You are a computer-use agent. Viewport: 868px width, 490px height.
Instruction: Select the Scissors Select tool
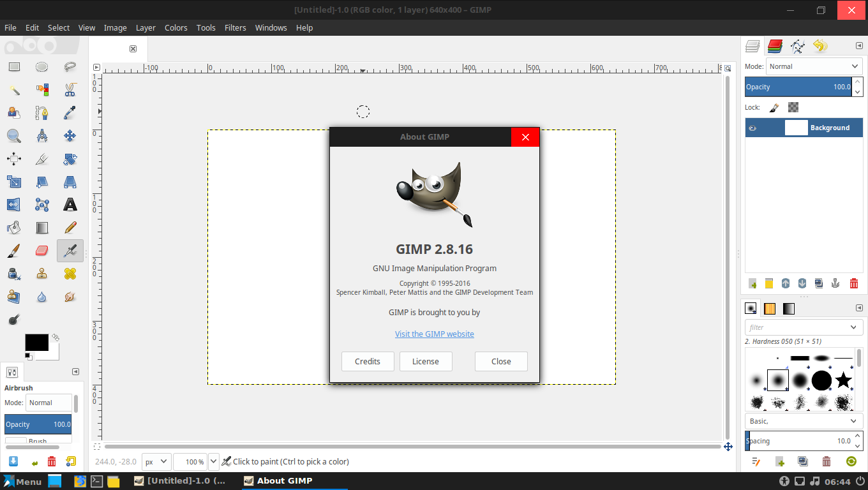[70, 90]
